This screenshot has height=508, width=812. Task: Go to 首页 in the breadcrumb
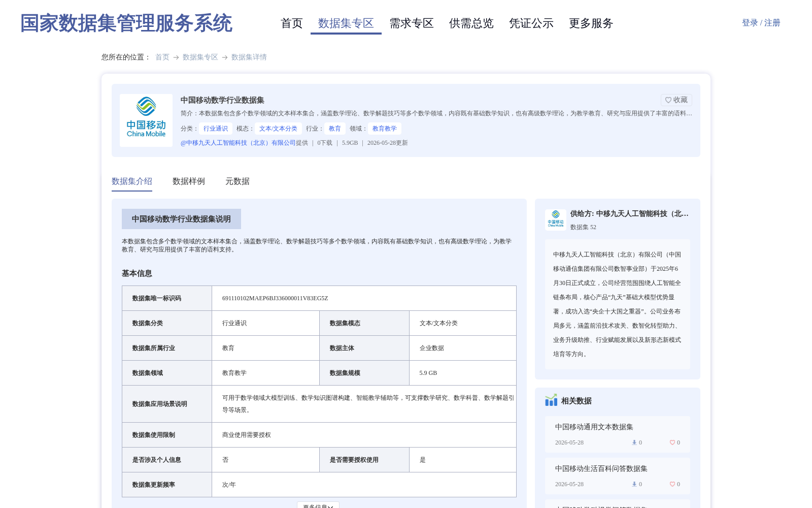[x=162, y=57]
